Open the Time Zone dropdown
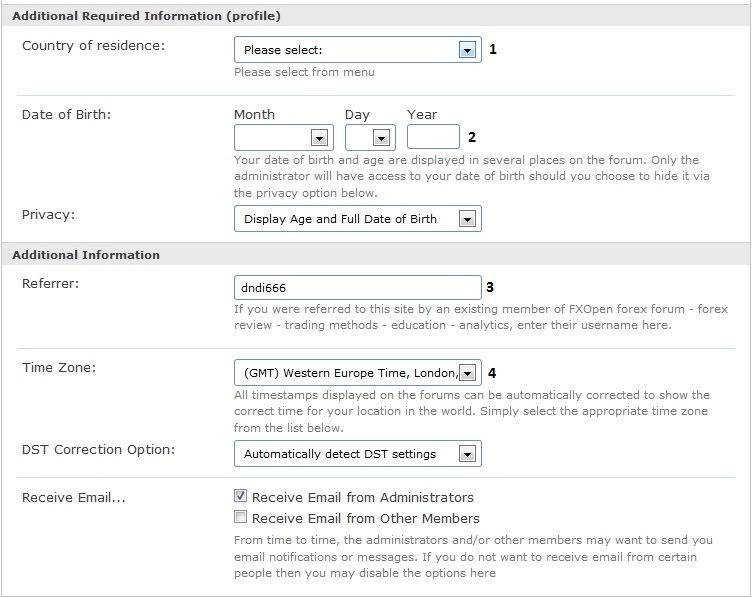The width and height of the screenshot is (752, 597). 358,373
